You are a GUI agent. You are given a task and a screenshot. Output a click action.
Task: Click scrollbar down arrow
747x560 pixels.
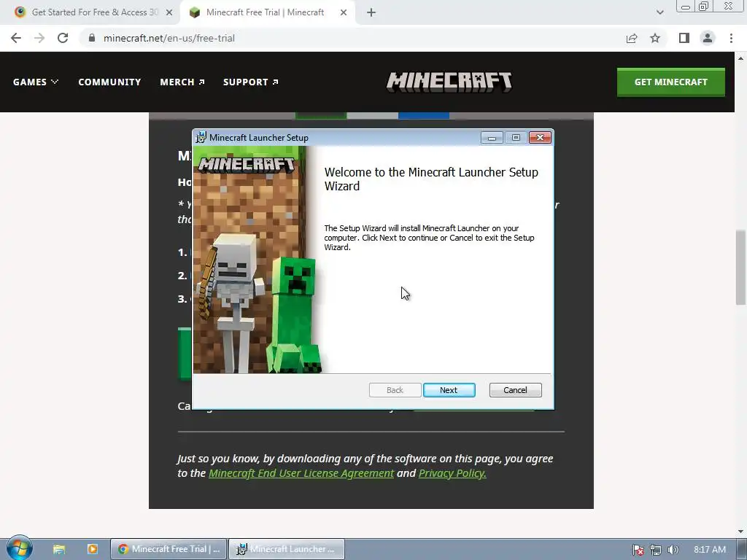[x=740, y=532]
